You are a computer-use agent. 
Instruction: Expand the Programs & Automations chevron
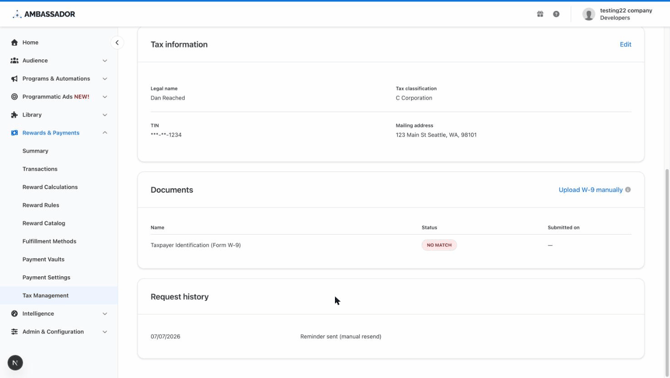(105, 79)
